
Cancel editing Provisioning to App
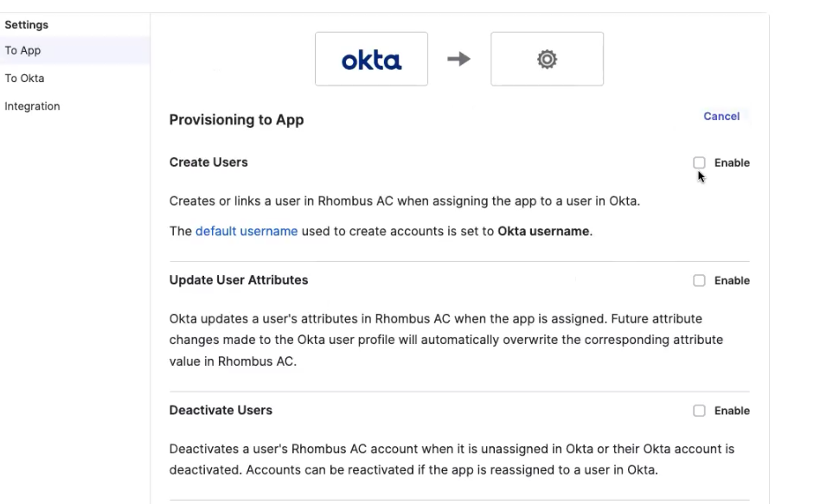tap(721, 116)
